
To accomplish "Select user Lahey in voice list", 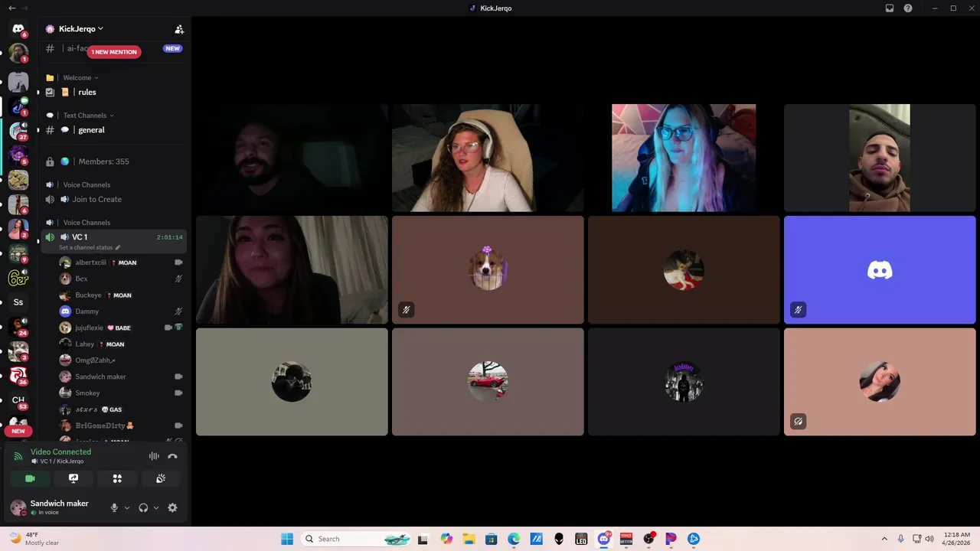I will pos(121,344).
